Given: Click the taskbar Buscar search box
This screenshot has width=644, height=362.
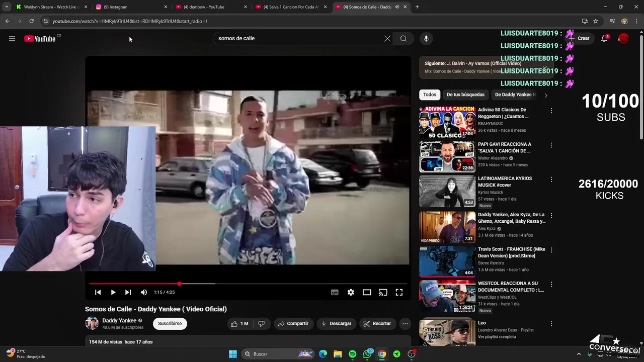Looking at the screenshot, I should click(x=278, y=354).
